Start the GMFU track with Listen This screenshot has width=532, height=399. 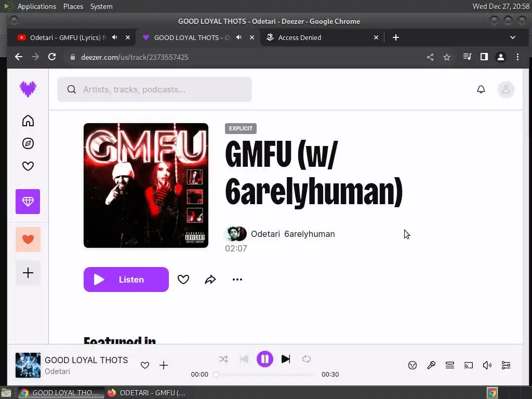coord(126,280)
